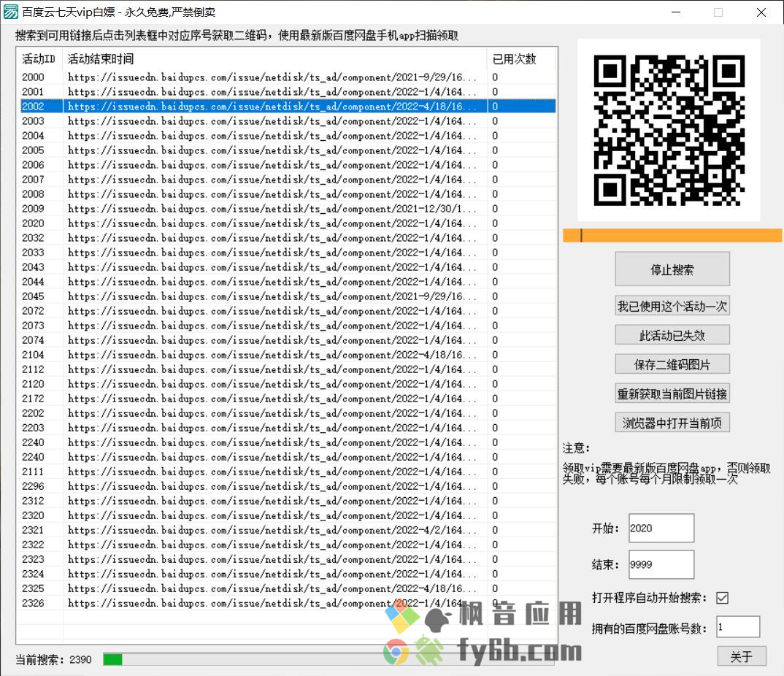Minimize the 百度云七天vip window

676,12
